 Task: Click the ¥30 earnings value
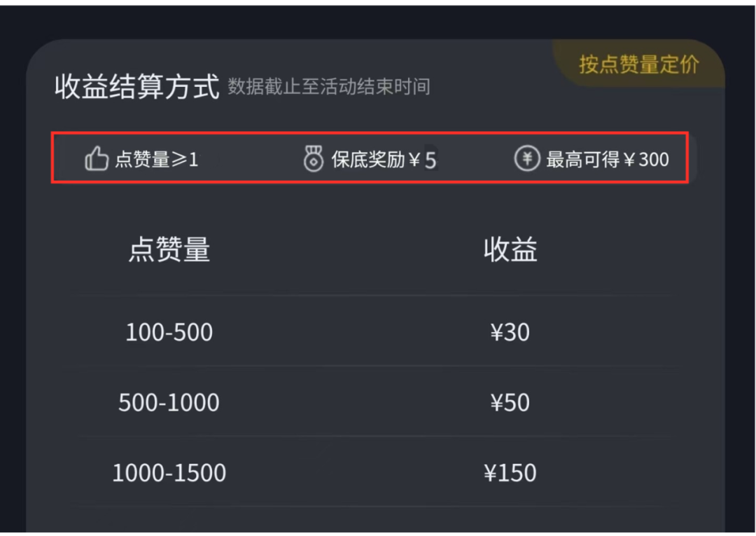click(x=510, y=332)
